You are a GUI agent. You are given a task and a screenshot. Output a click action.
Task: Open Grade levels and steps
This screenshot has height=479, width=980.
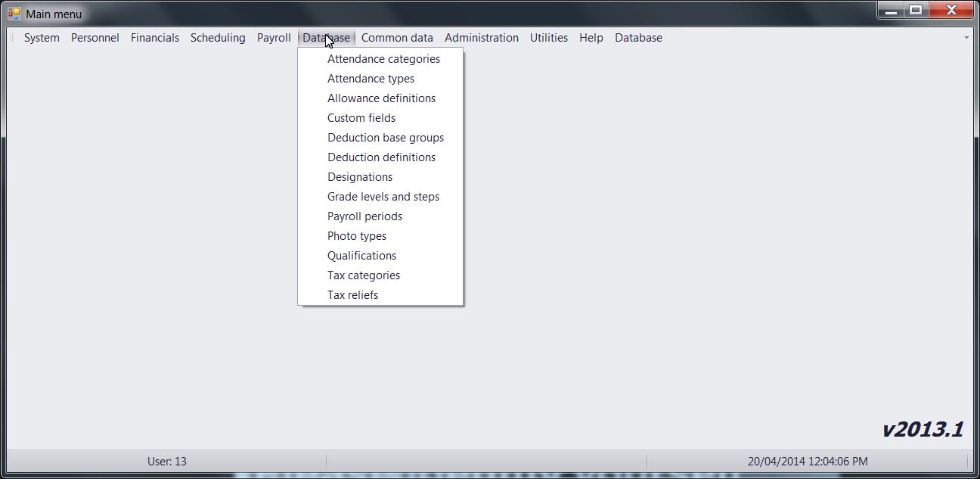coord(383,197)
